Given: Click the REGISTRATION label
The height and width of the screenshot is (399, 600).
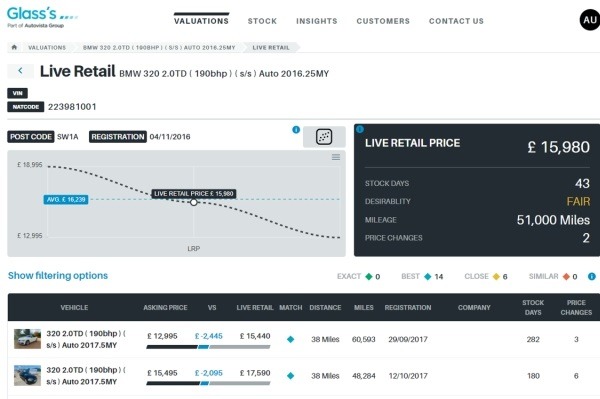Looking at the screenshot, I should tap(118, 137).
